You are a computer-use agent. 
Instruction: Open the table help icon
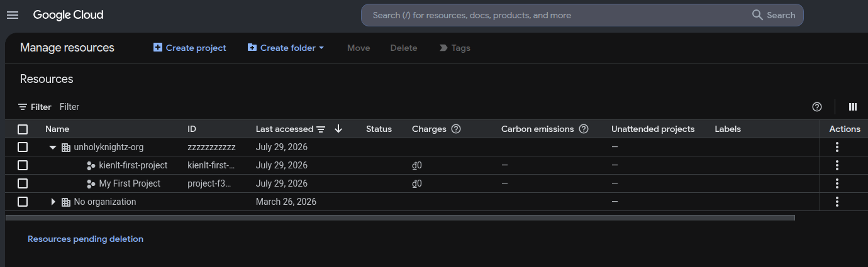(817, 107)
